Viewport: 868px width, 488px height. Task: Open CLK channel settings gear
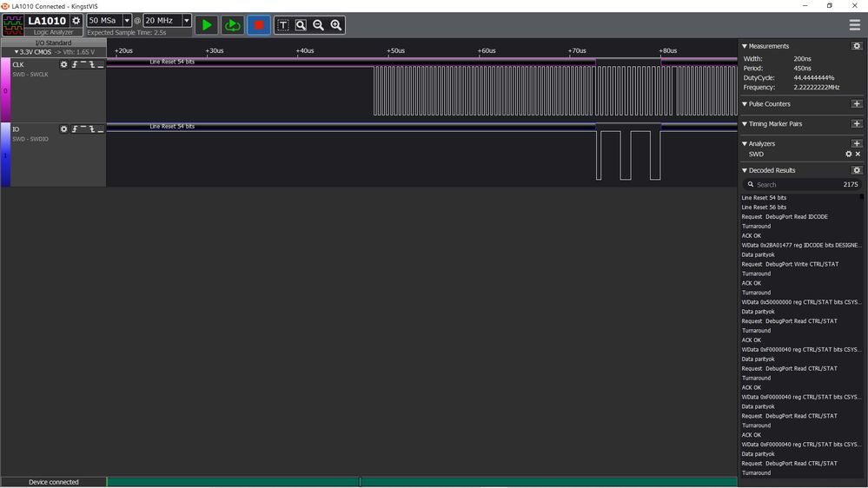63,65
